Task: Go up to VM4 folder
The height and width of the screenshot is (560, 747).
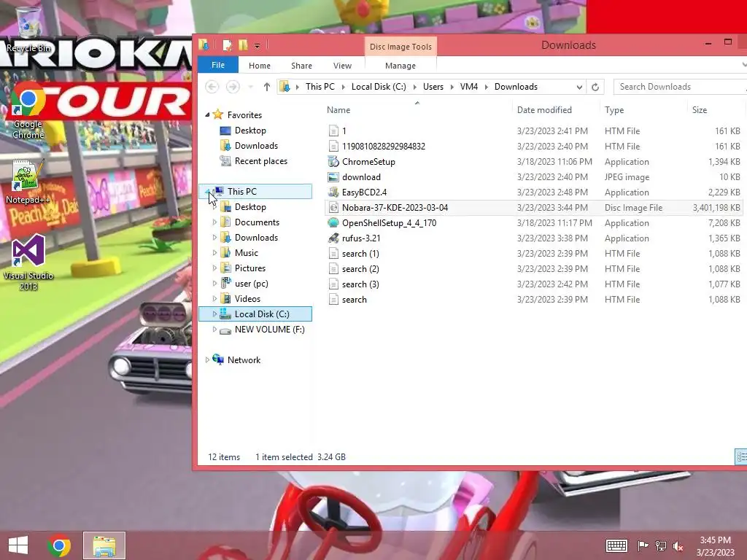Action: (267, 87)
